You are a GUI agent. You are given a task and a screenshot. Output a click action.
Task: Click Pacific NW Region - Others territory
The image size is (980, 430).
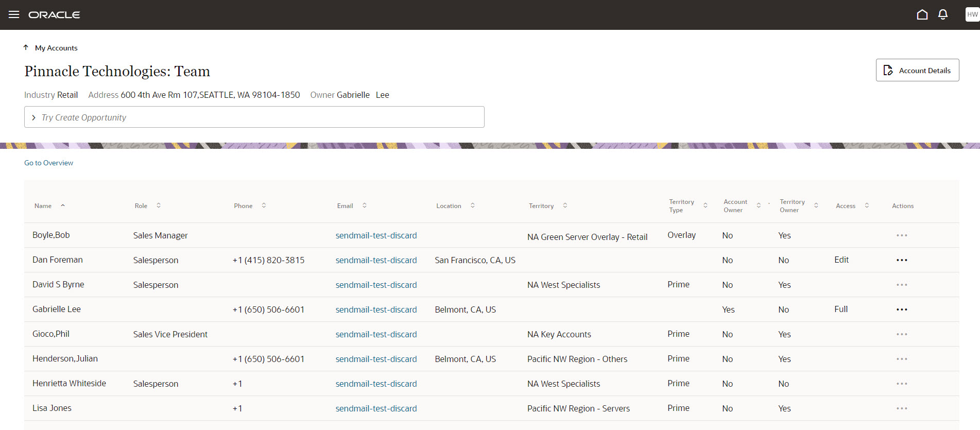tap(577, 359)
